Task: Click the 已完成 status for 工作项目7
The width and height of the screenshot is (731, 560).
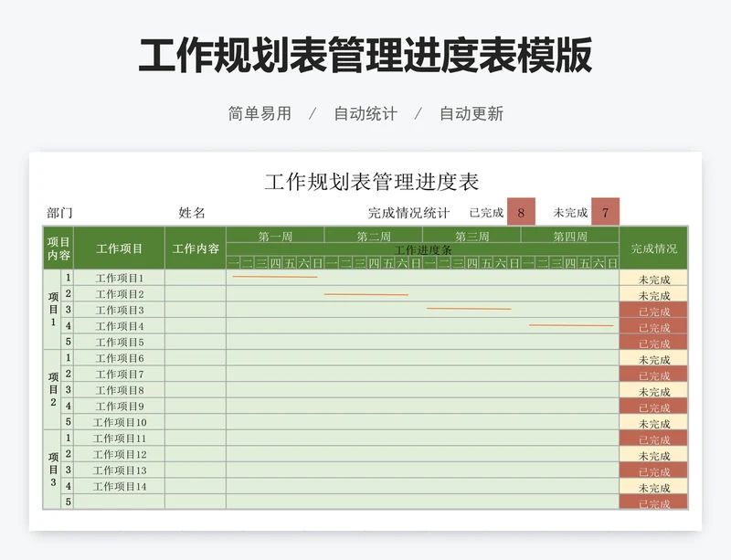Action: 653,375
